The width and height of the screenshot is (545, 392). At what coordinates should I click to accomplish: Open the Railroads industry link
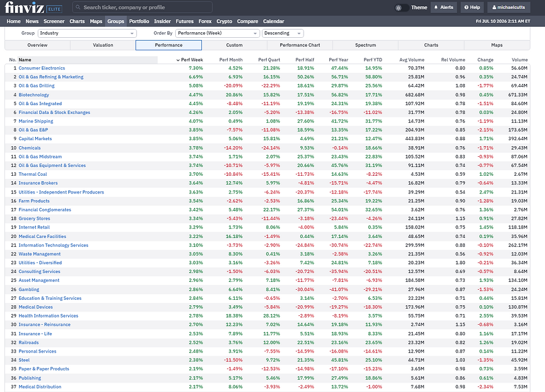[28, 343]
